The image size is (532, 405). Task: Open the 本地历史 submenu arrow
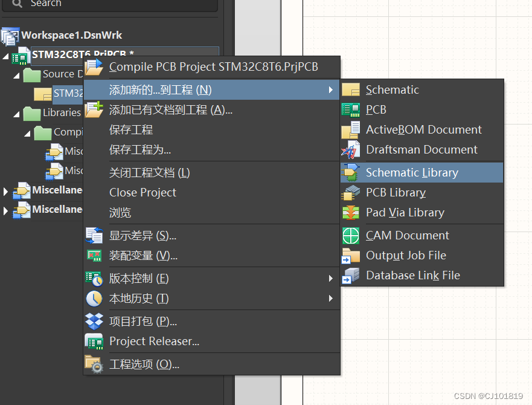click(331, 299)
